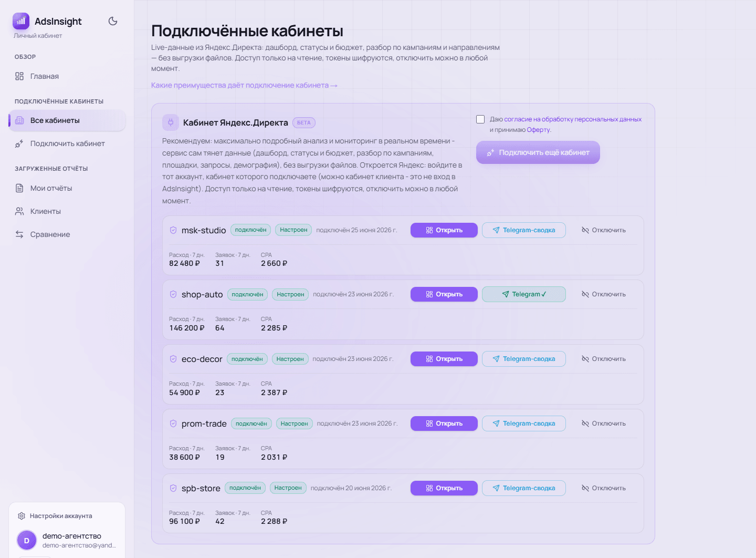Click the document icon beside Мои отчёты
The width and height of the screenshot is (756, 558).
[19, 188]
